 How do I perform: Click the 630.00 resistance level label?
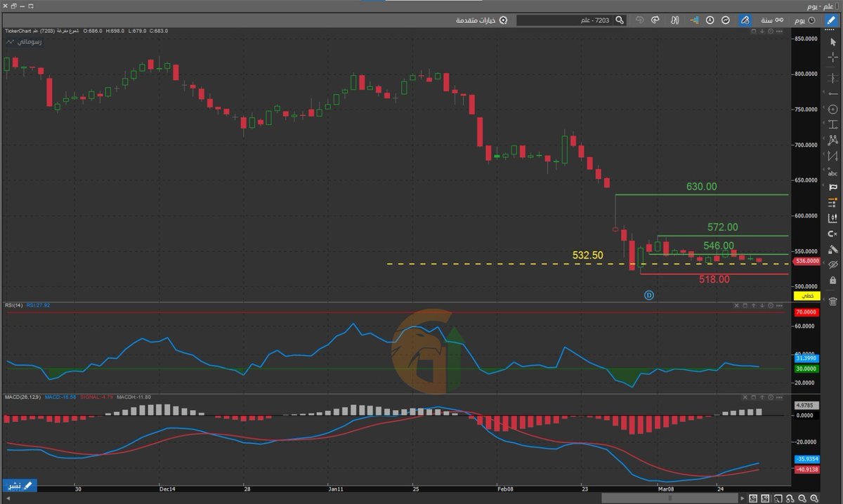tap(702, 187)
